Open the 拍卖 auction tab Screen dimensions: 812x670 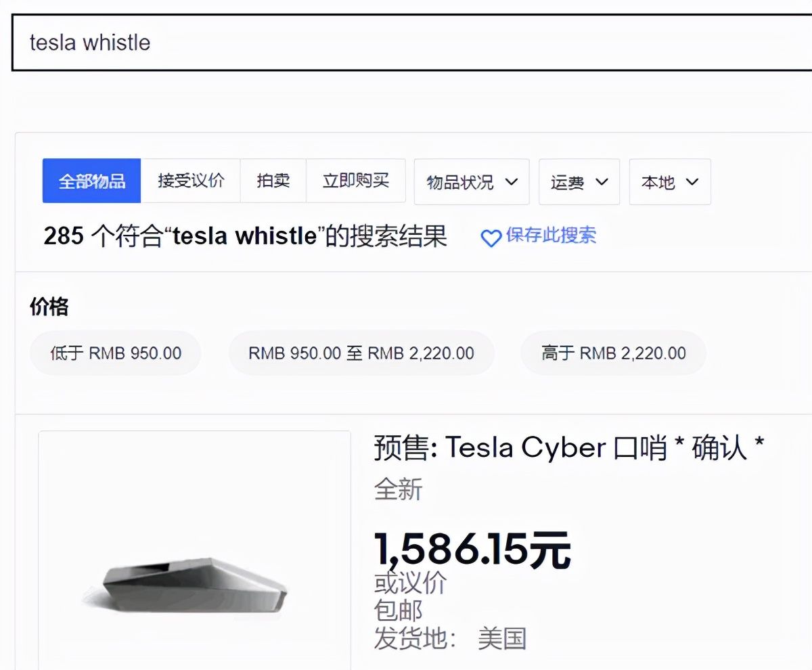click(x=273, y=181)
